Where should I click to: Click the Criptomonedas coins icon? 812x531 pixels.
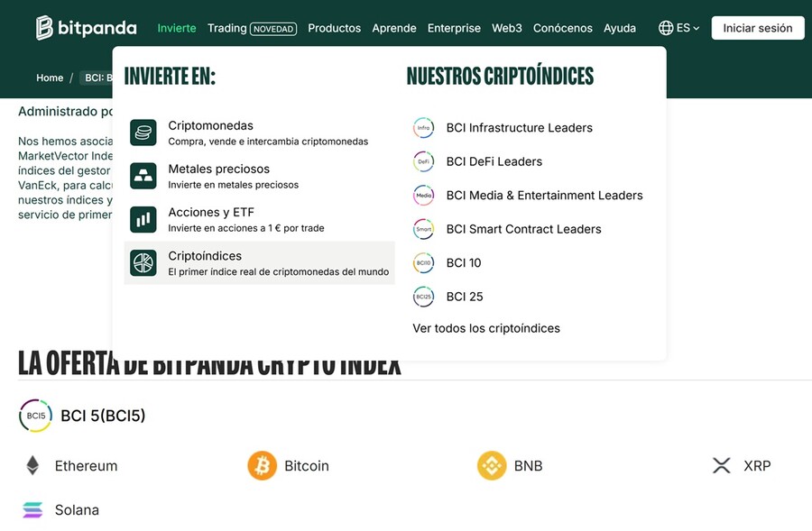click(x=143, y=133)
